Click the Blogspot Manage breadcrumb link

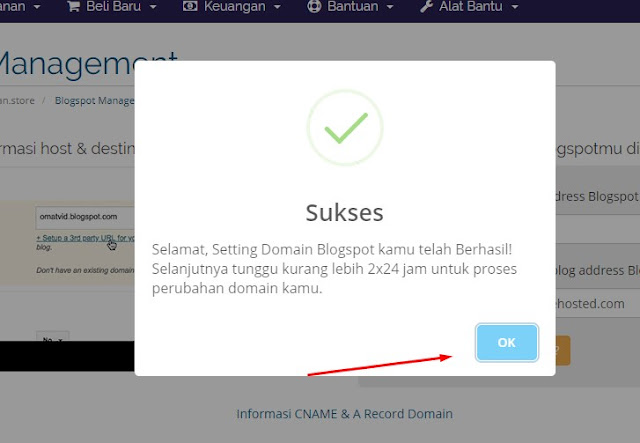pos(95,100)
